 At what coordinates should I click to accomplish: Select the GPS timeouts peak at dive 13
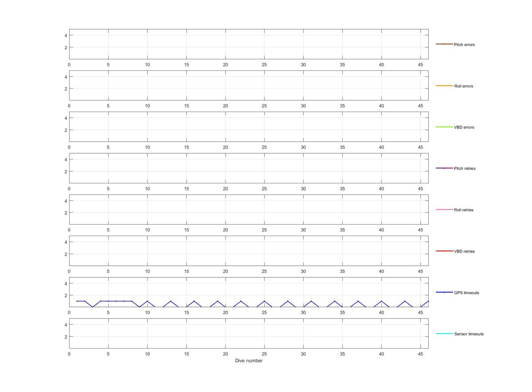point(171,301)
